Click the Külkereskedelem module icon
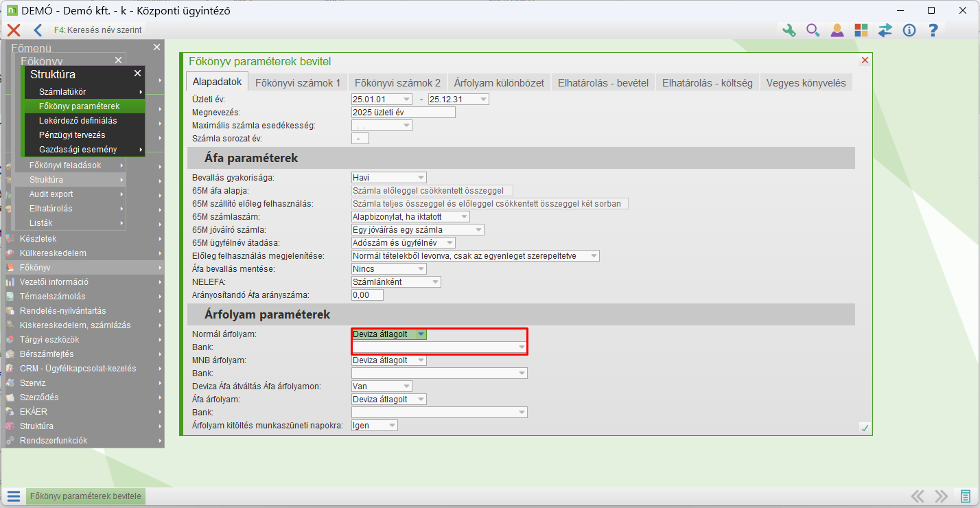 pos(10,253)
